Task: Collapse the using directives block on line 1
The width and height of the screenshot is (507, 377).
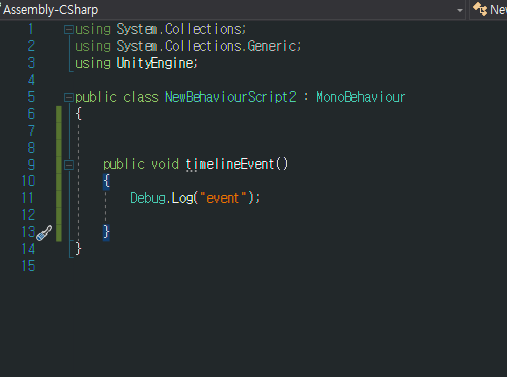Action: 69,30
